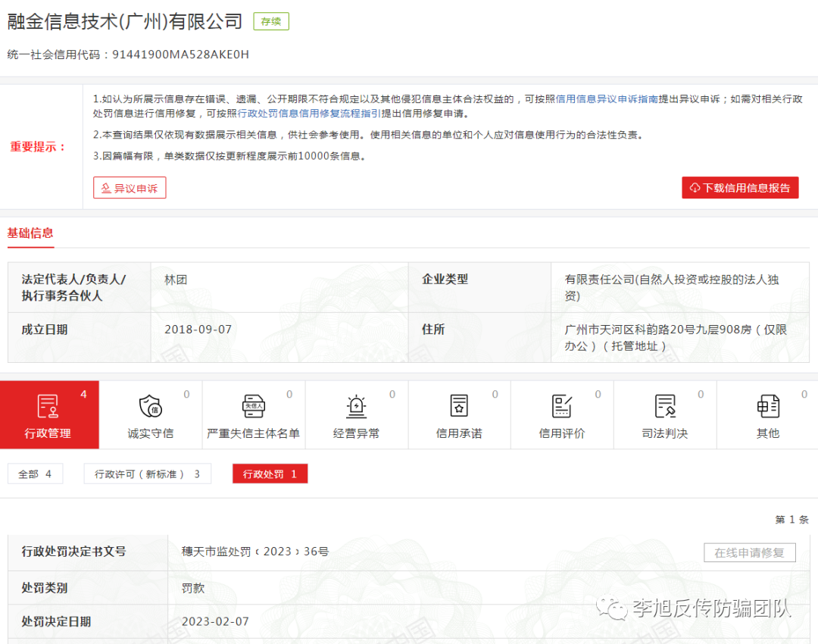The image size is (818, 644).
Task: Click the company type 有限责任公司 value
Action: [x=672, y=288]
